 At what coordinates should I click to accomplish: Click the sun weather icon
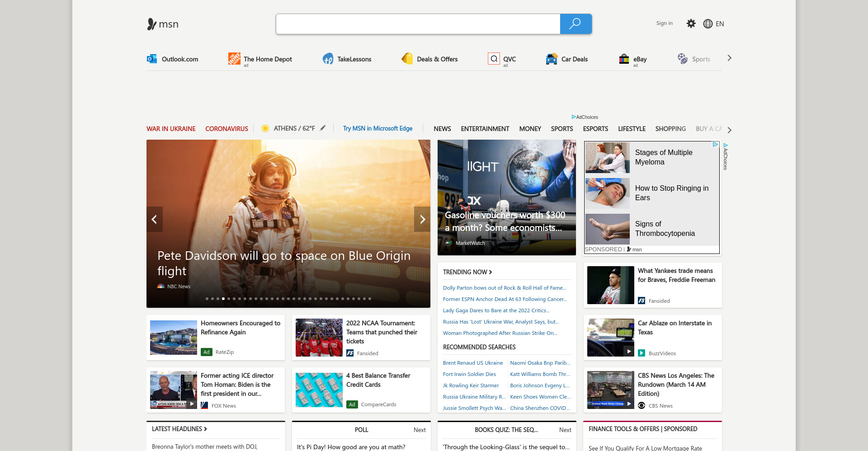tap(265, 128)
